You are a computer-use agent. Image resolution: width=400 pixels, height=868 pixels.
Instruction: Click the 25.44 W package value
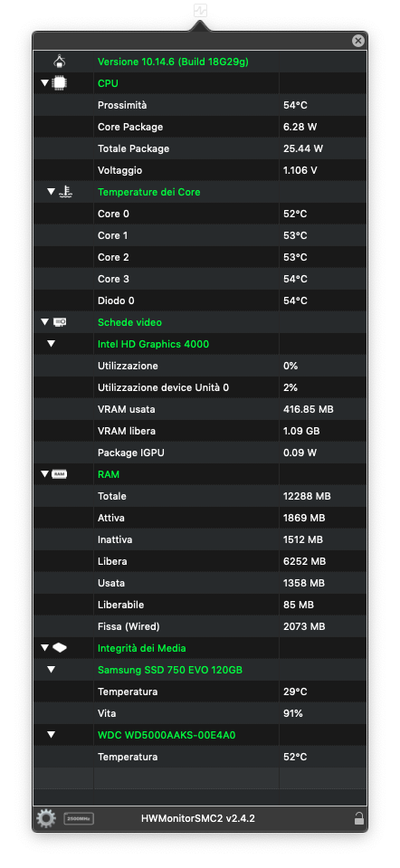(302, 148)
